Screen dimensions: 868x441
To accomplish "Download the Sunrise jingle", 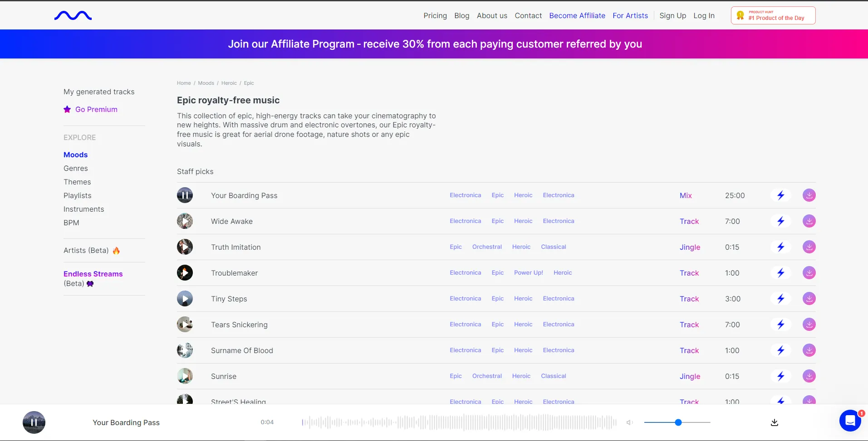I will (x=809, y=376).
